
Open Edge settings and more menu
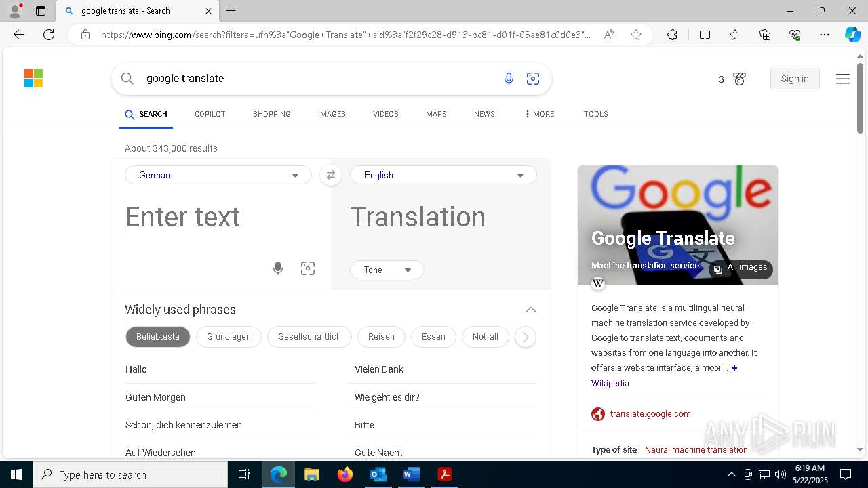[824, 35]
